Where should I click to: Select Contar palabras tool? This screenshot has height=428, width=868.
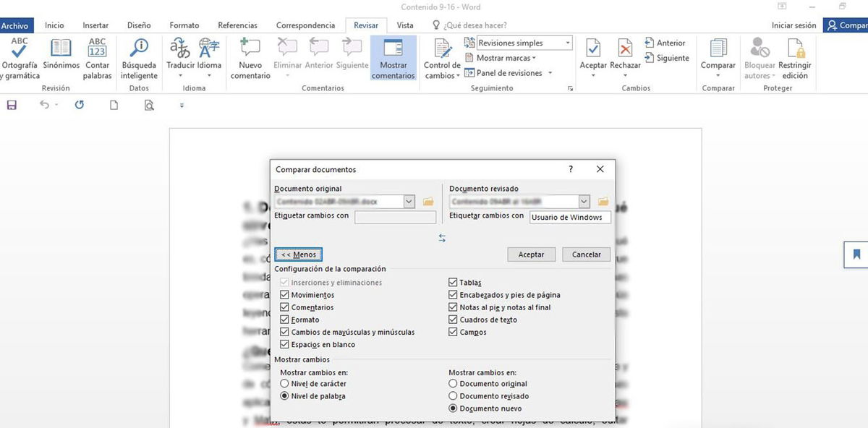coord(98,58)
